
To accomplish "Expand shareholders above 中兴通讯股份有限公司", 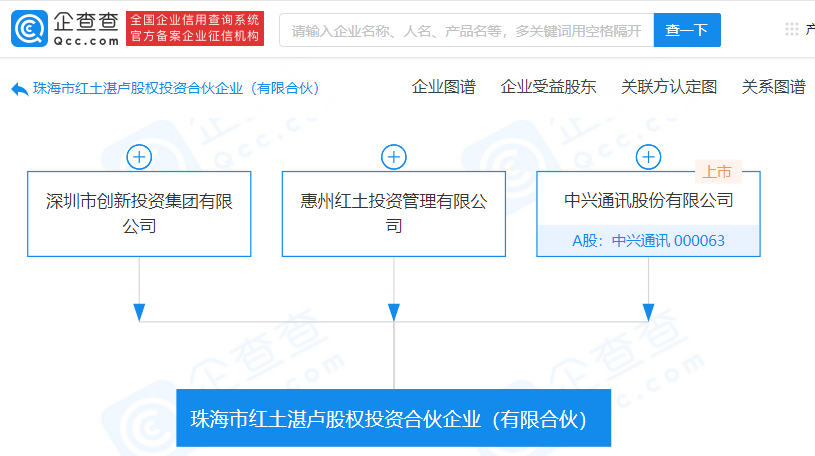I will [x=648, y=157].
